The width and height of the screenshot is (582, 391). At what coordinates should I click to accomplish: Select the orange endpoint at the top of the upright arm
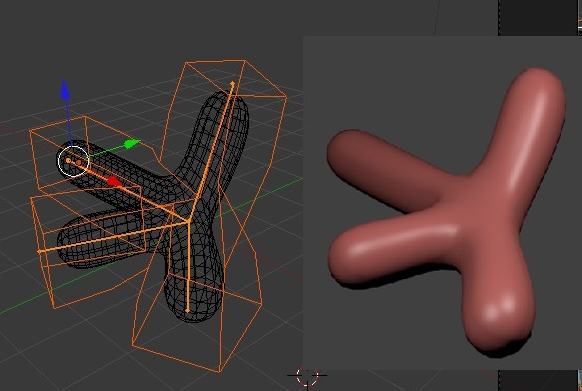232,84
